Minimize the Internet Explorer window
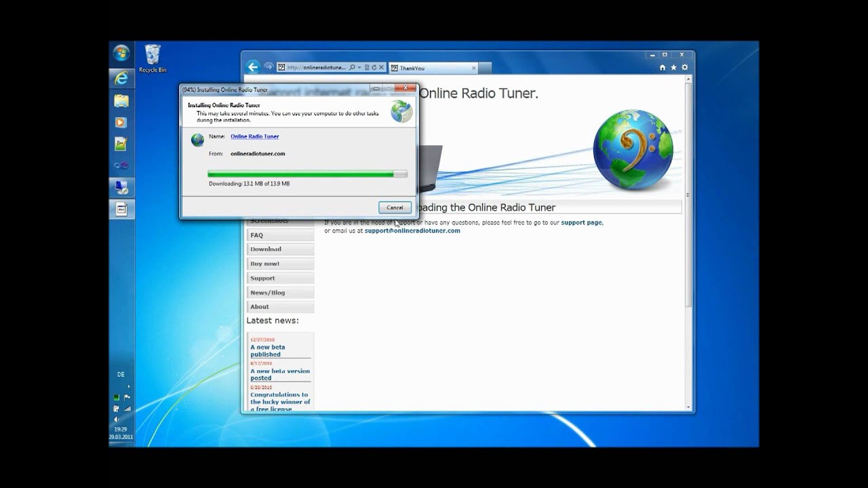The width and height of the screenshot is (868, 488). (653, 55)
